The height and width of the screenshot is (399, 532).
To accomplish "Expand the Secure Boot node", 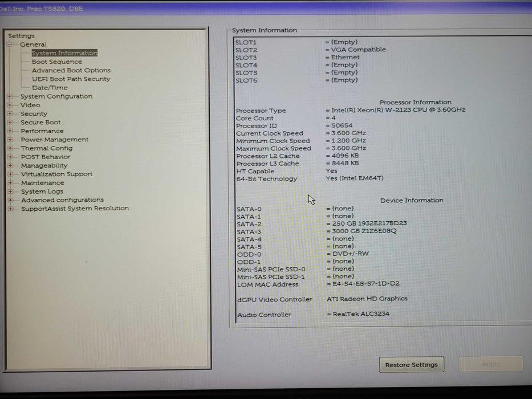I will pos(10,122).
